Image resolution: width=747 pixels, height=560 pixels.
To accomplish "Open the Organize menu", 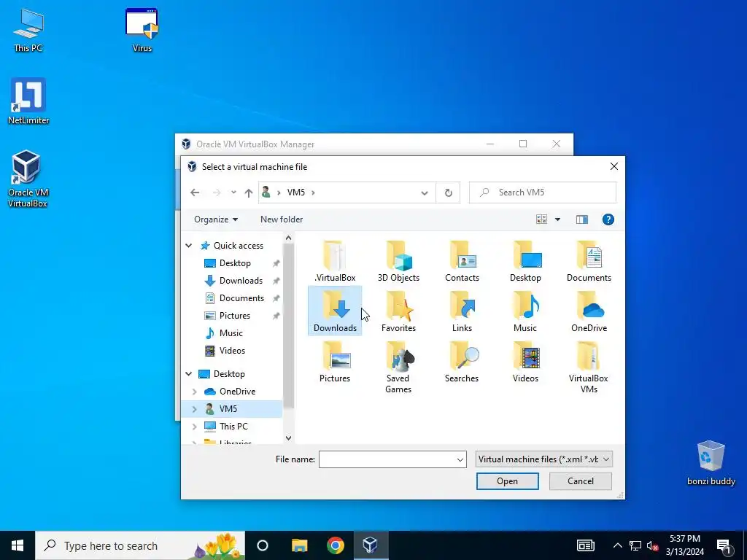I will (216, 219).
